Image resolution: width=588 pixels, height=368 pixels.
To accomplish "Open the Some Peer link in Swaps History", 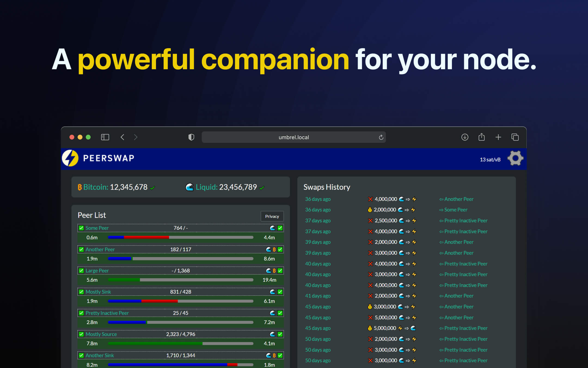I will 456,210.
